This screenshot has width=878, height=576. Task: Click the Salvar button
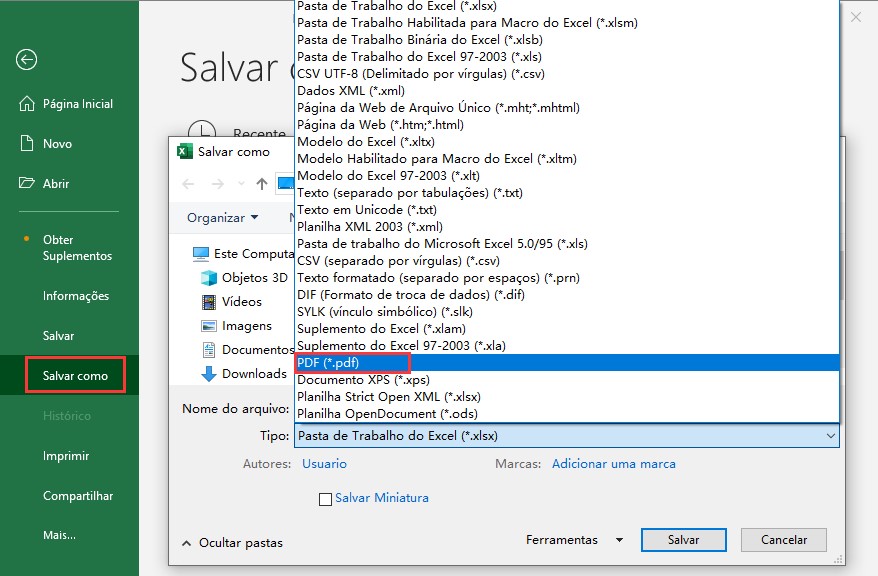point(683,539)
